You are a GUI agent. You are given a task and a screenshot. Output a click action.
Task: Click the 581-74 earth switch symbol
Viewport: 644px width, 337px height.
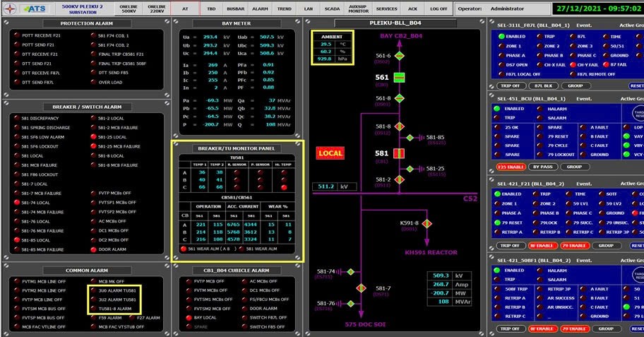coord(350,272)
